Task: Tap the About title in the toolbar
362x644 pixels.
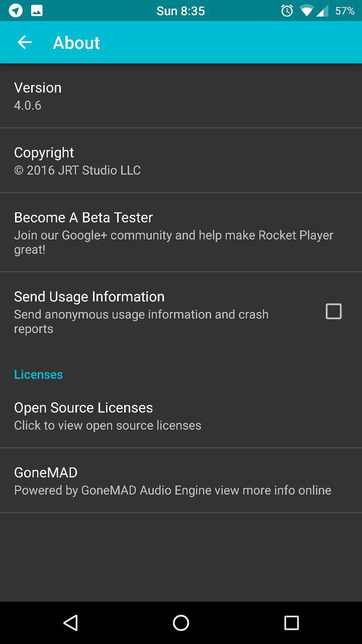Action: click(x=76, y=43)
